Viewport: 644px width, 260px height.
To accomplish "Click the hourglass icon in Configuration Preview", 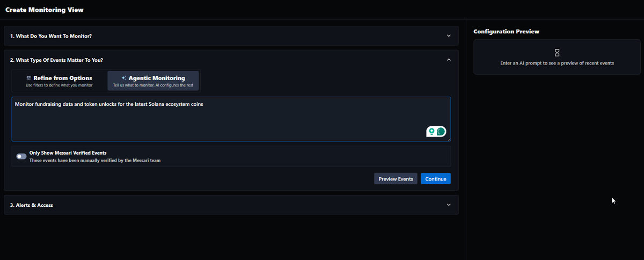I will pyautogui.click(x=557, y=53).
